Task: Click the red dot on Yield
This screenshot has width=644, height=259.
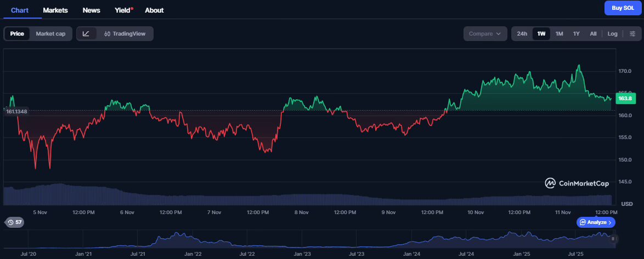Action: 132,8
